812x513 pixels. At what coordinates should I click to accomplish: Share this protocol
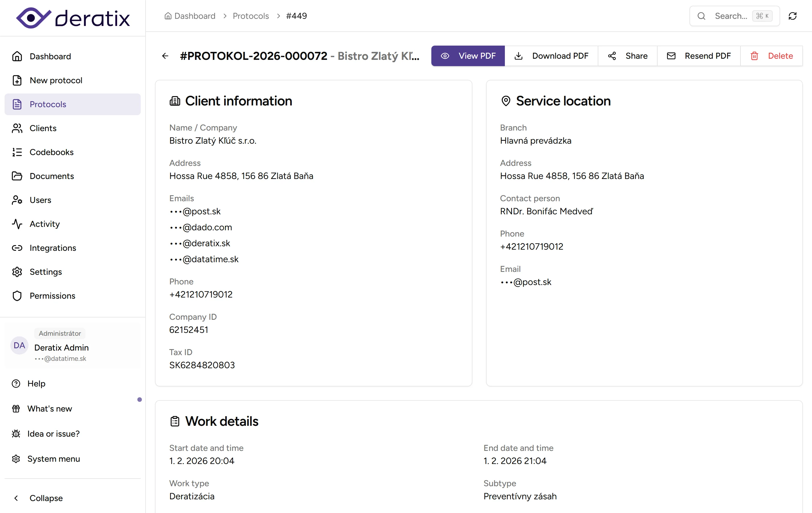click(x=627, y=56)
